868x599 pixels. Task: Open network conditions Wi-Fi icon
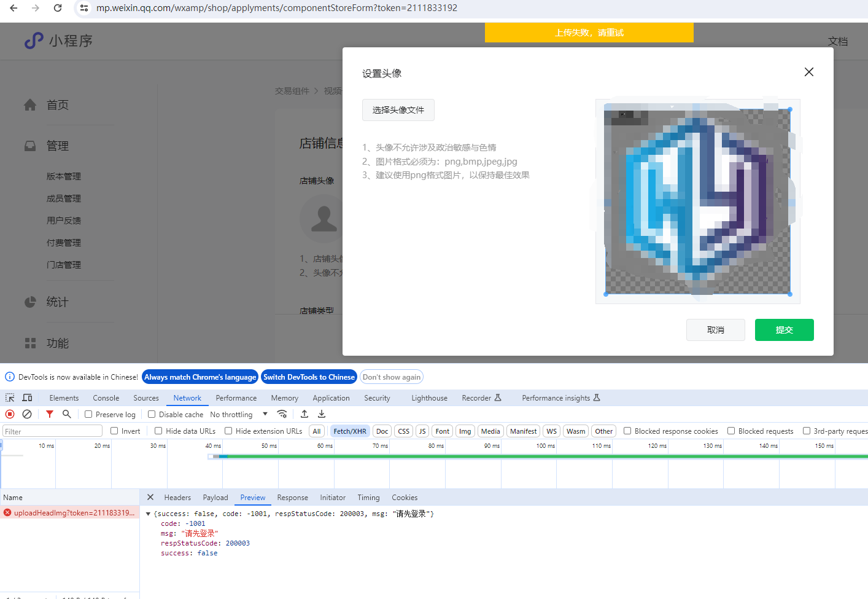click(282, 414)
